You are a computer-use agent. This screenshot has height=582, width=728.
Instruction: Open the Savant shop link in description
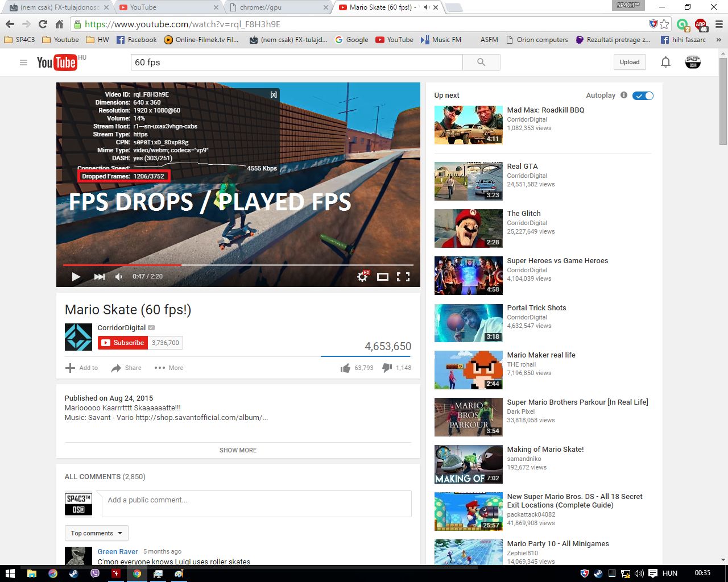201,418
